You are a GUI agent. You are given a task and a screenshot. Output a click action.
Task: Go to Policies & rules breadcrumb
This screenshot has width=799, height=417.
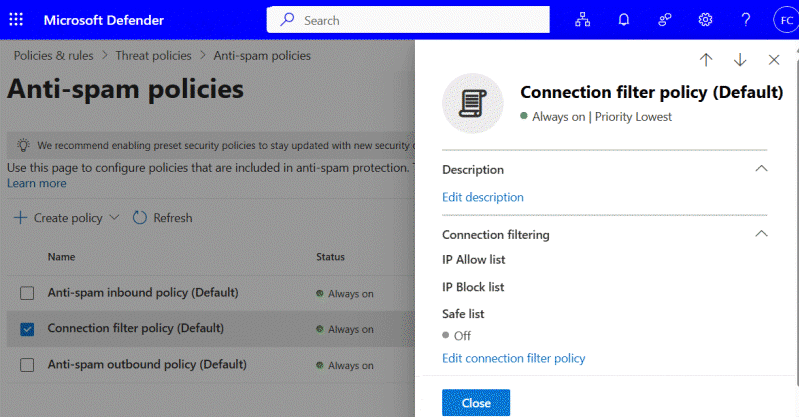click(x=54, y=56)
